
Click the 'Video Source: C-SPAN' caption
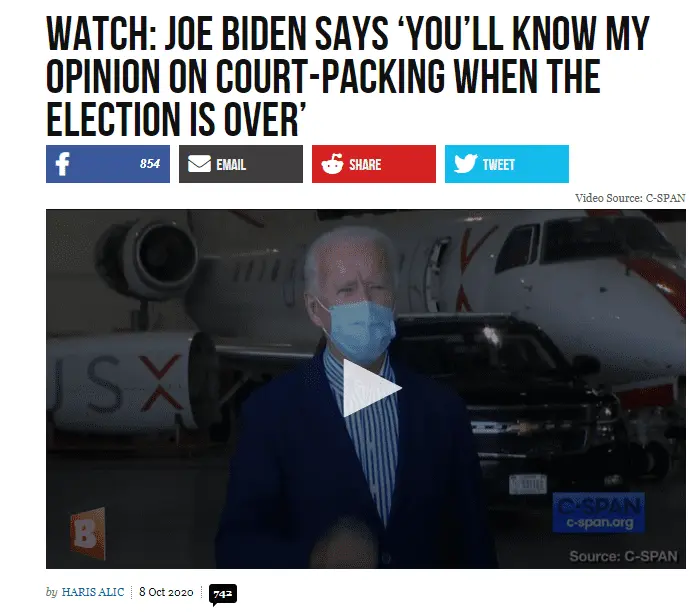click(x=630, y=198)
